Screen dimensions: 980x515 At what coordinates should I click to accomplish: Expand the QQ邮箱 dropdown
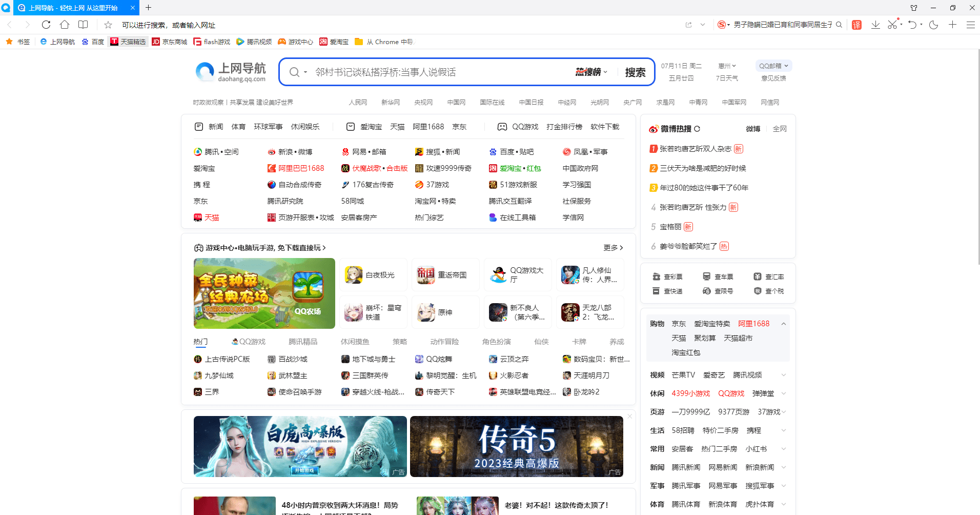click(773, 66)
